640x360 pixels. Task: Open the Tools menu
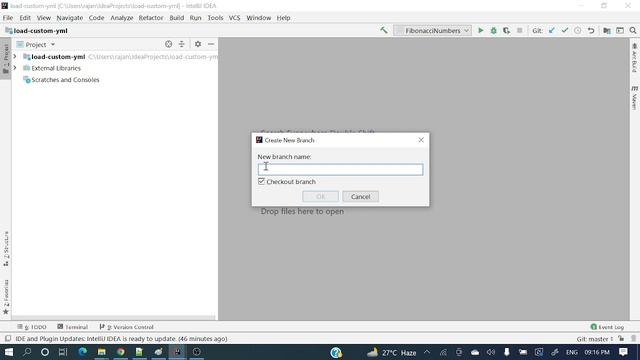coord(215,18)
